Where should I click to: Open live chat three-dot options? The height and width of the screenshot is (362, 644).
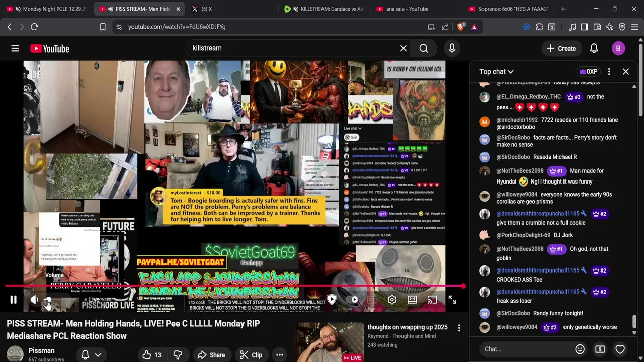click(609, 72)
